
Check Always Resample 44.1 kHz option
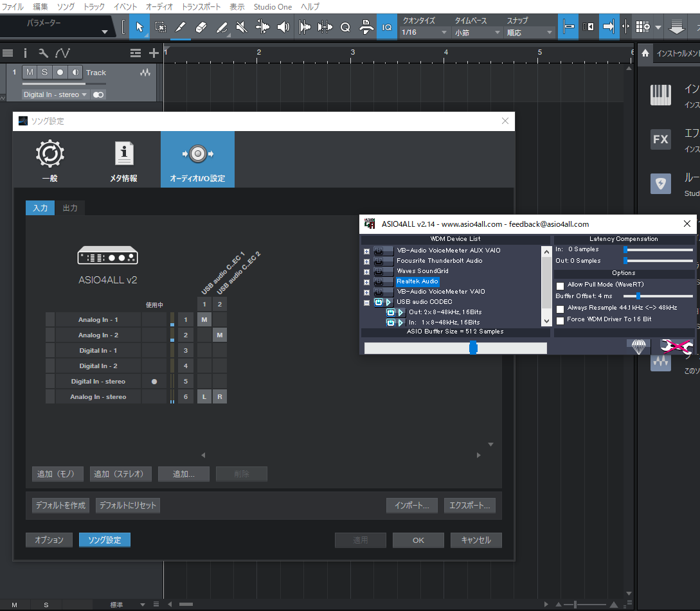[x=560, y=309]
